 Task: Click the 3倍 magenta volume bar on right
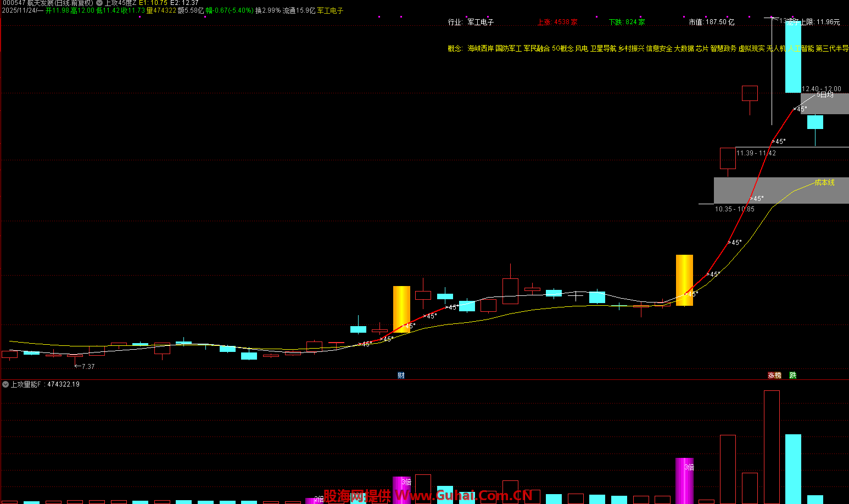pyautogui.click(x=684, y=480)
